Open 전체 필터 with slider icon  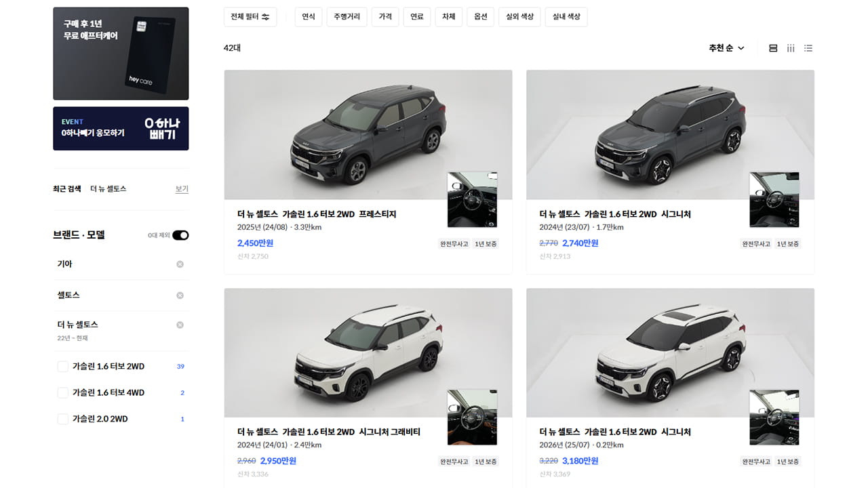coord(250,17)
